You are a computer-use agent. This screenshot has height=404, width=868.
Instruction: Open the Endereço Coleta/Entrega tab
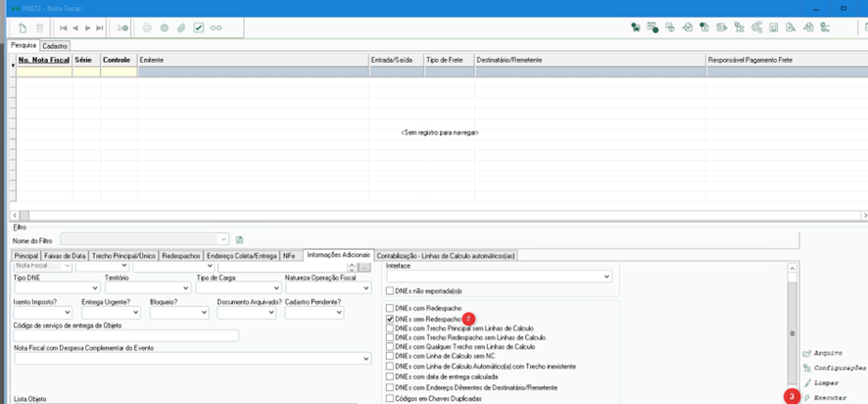click(x=241, y=256)
